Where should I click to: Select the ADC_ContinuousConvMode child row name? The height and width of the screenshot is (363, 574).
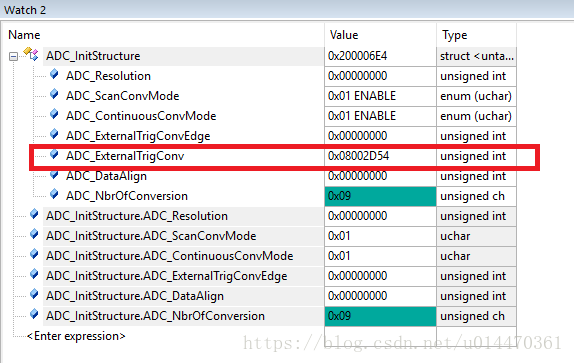tap(141, 116)
